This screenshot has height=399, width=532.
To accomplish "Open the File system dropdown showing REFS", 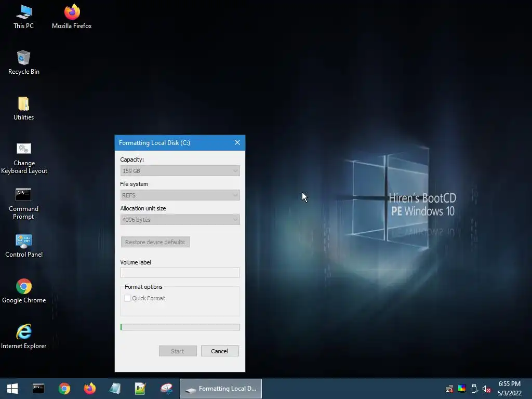I will (180, 195).
